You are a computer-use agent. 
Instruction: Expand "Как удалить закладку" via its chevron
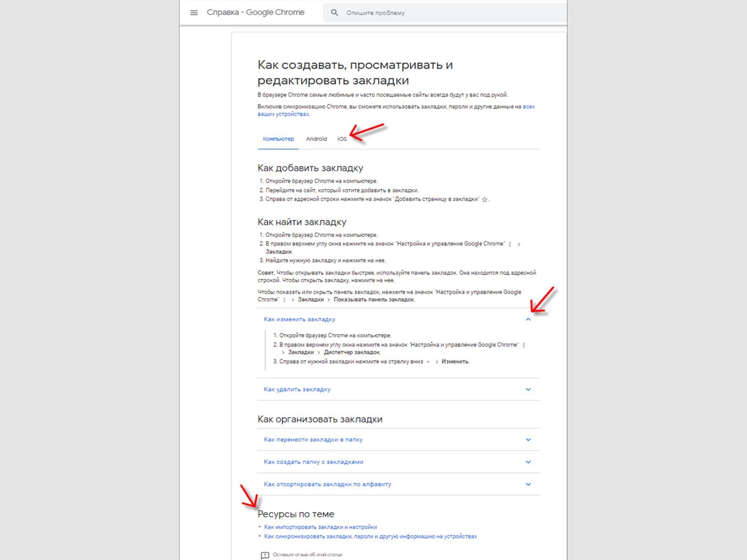pyautogui.click(x=528, y=389)
